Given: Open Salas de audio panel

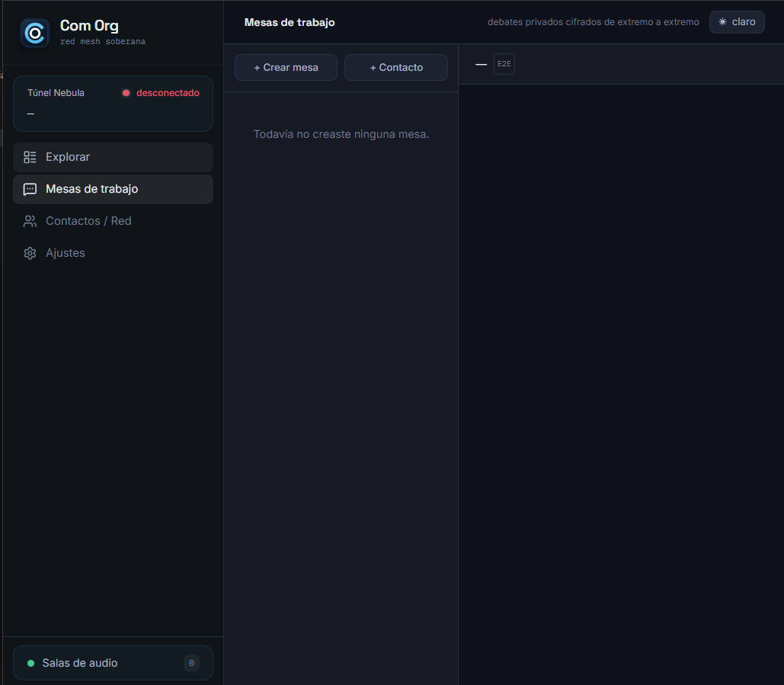Looking at the screenshot, I should pyautogui.click(x=113, y=664).
